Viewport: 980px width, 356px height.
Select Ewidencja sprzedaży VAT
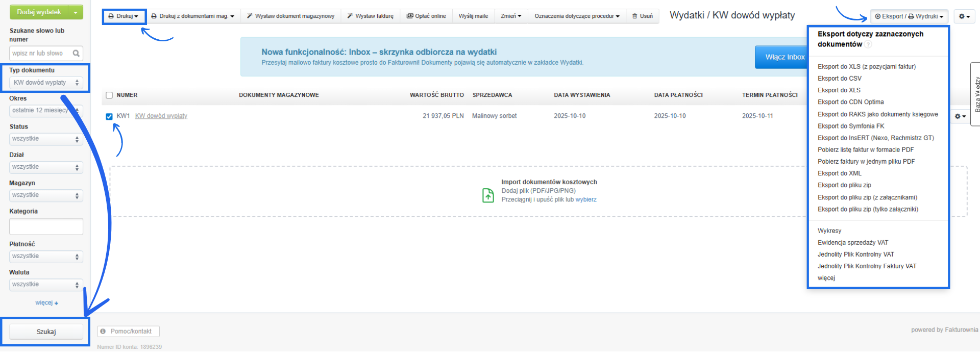click(853, 243)
